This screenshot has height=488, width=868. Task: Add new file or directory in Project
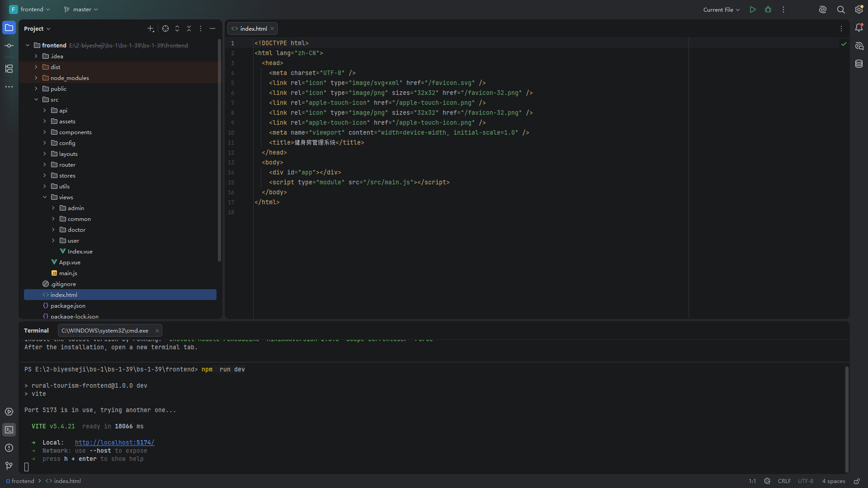151,28
